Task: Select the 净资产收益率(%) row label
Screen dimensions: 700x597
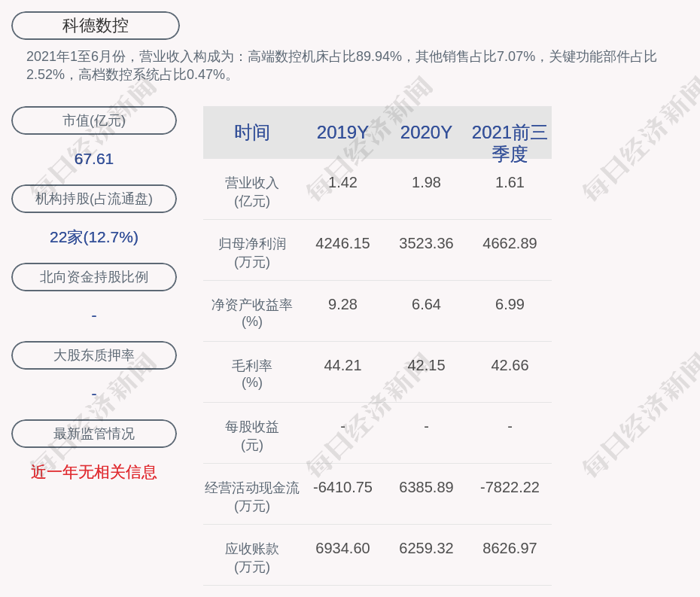Action: coord(252,313)
